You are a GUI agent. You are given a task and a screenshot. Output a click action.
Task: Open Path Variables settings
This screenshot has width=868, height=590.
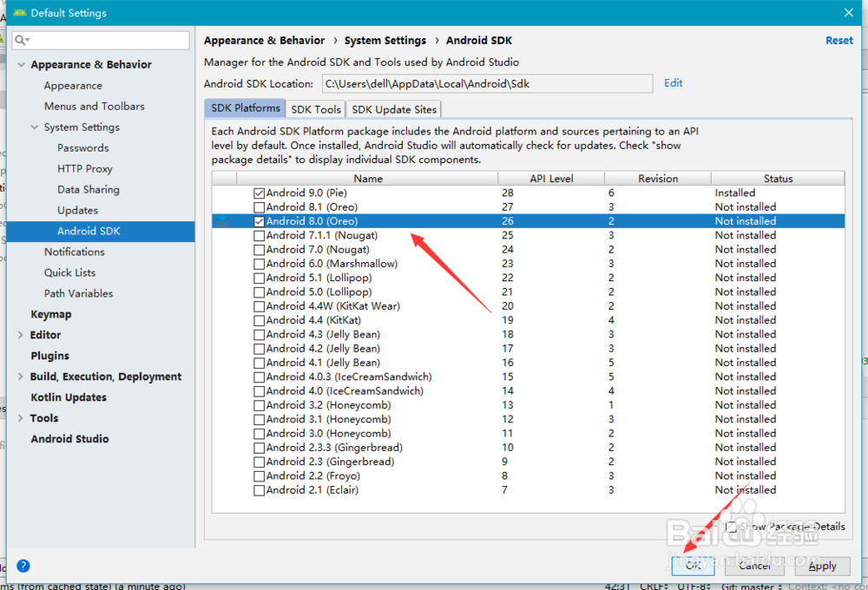point(79,293)
